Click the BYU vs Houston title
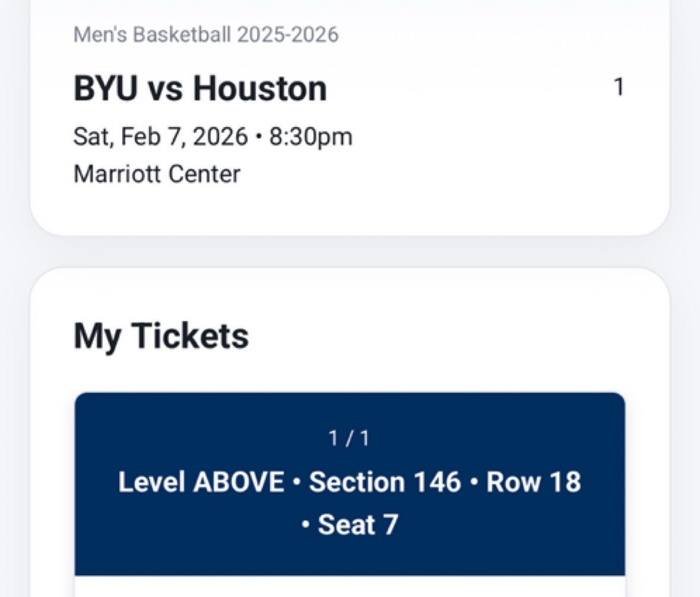This screenshot has width=700, height=597. click(199, 87)
